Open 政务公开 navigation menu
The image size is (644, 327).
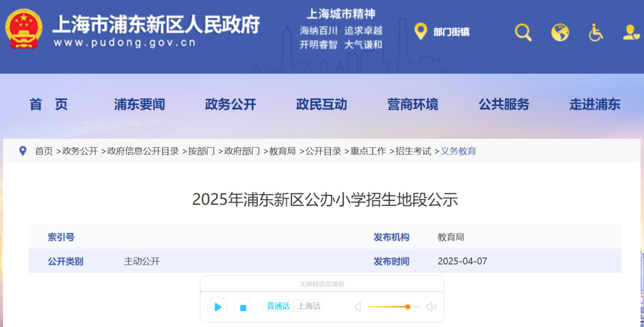(x=230, y=105)
